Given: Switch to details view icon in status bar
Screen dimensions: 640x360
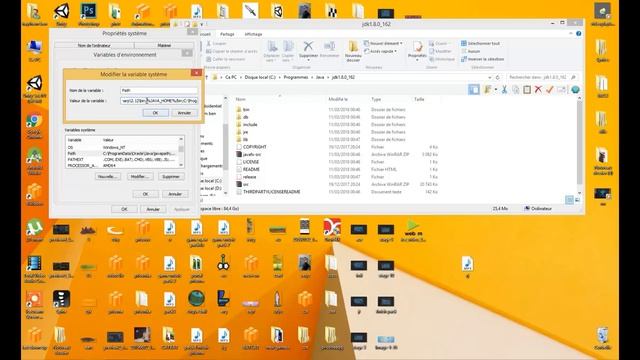Looking at the screenshot, I should [569, 200].
